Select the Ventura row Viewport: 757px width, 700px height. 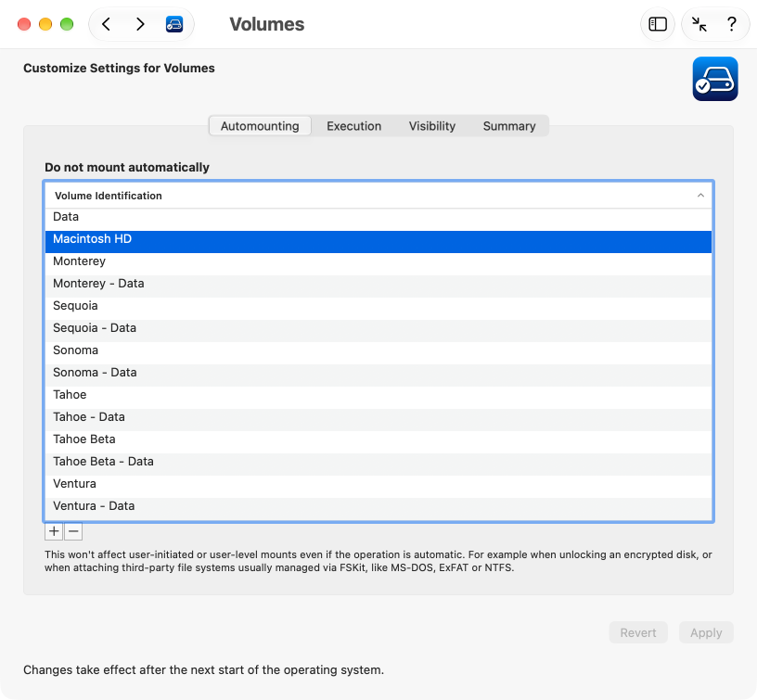378,486
